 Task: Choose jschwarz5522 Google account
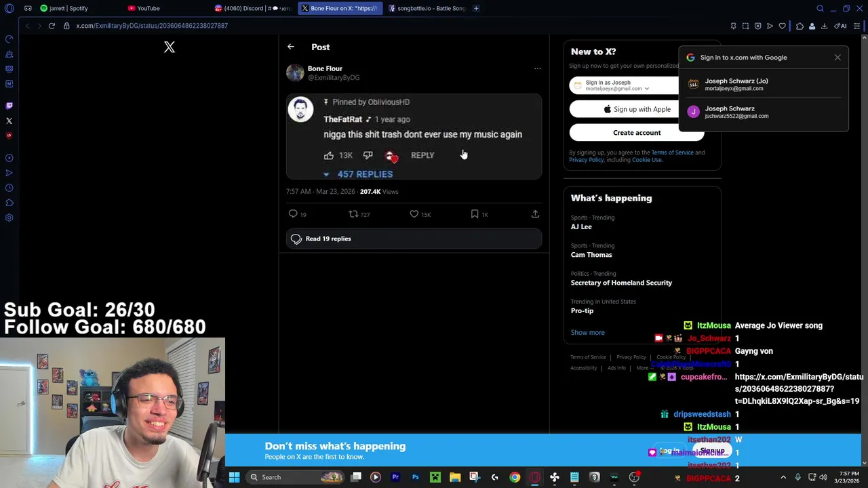pos(764,112)
